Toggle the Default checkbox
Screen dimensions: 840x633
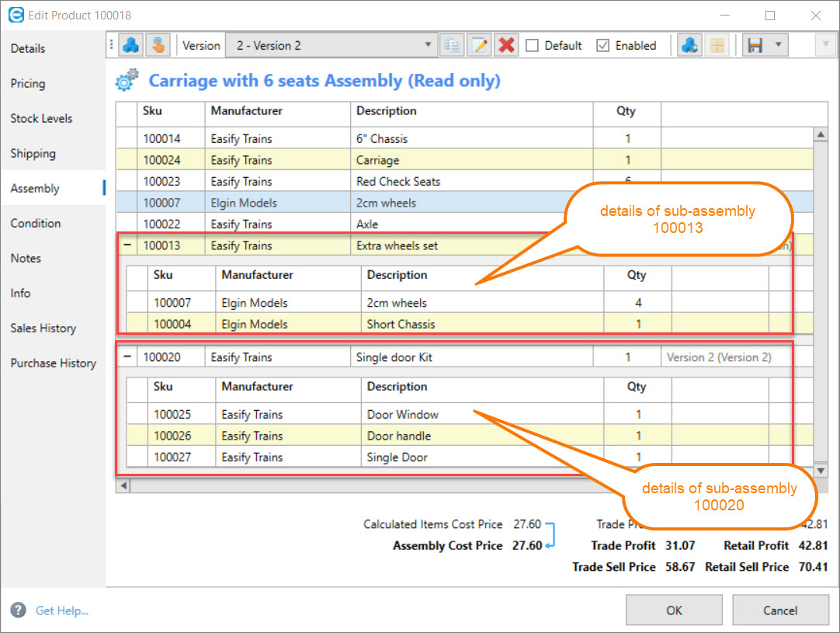point(532,46)
